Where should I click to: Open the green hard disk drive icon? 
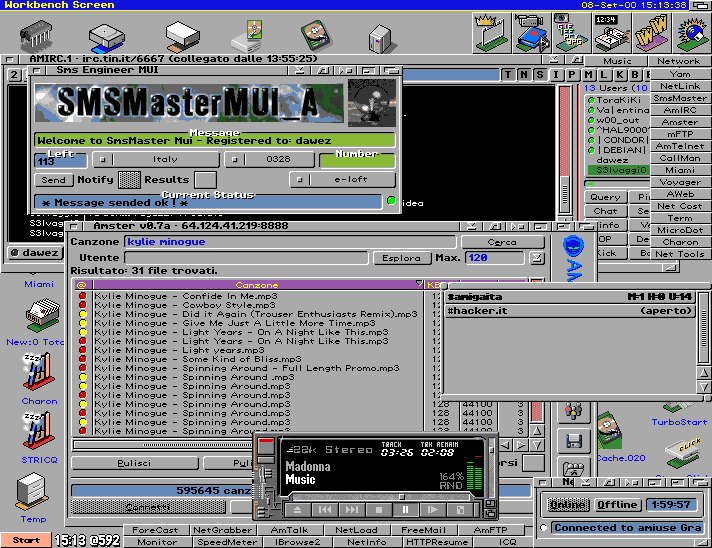[x=316, y=35]
